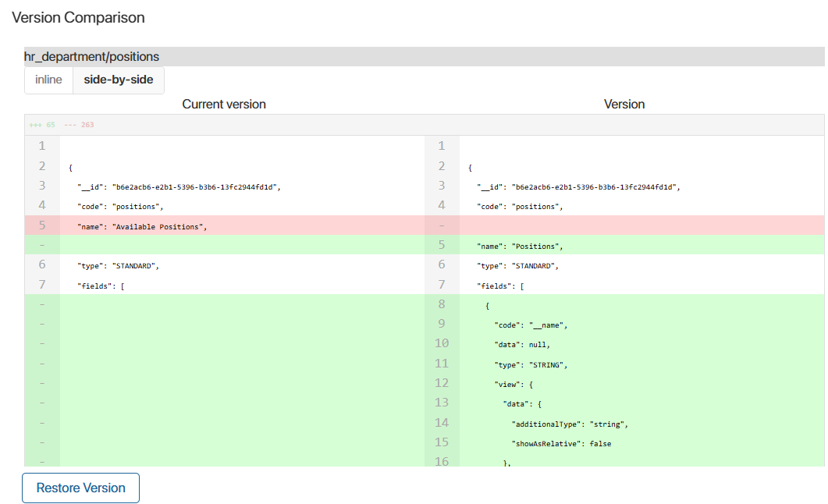Click the "additionalType": "string" line
The height and width of the screenshot is (504, 828).
(x=570, y=424)
